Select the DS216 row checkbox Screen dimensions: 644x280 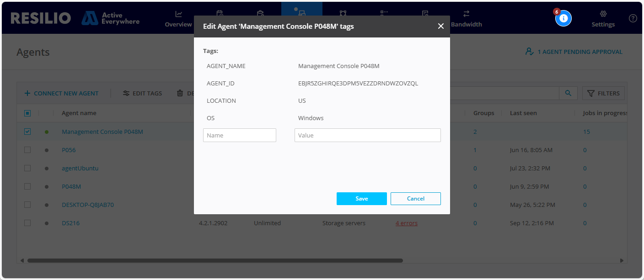click(27, 223)
